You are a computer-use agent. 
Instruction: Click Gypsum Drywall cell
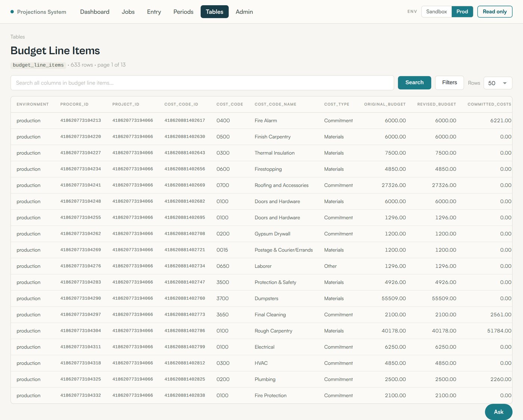272,234
